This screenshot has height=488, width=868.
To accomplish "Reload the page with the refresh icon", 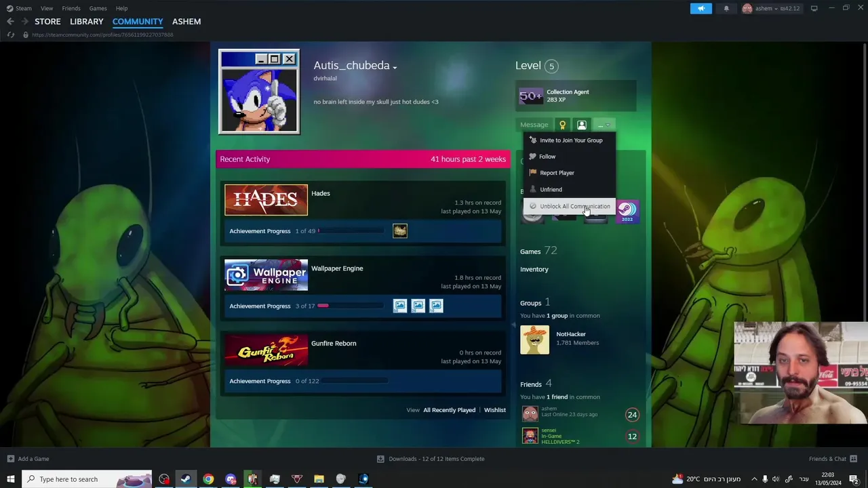I will (x=10, y=35).
